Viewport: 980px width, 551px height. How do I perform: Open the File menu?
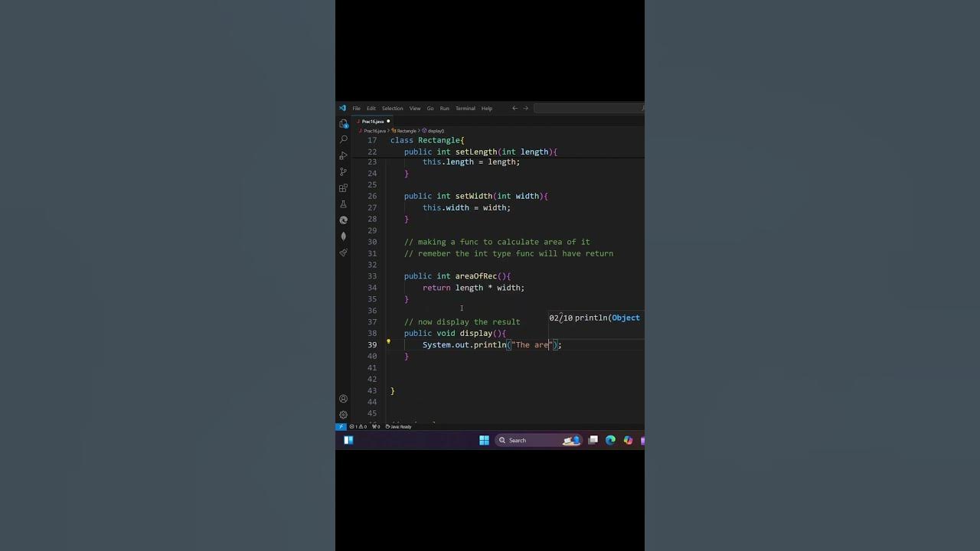(356, 108)
